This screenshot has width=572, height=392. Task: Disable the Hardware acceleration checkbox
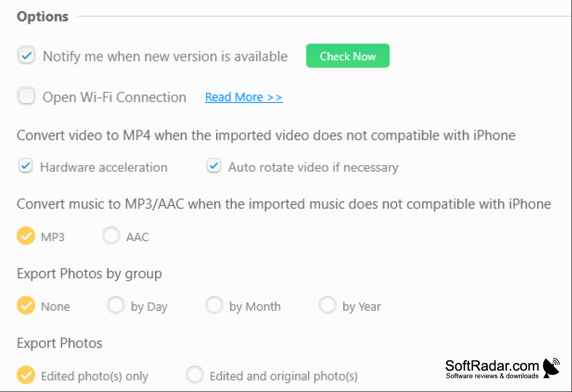(25, 166)
